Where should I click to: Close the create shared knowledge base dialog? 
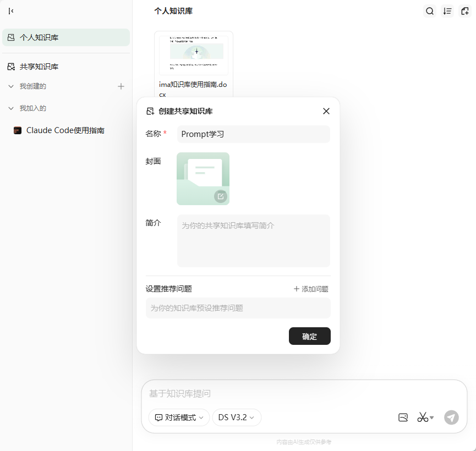click(326, 111)
